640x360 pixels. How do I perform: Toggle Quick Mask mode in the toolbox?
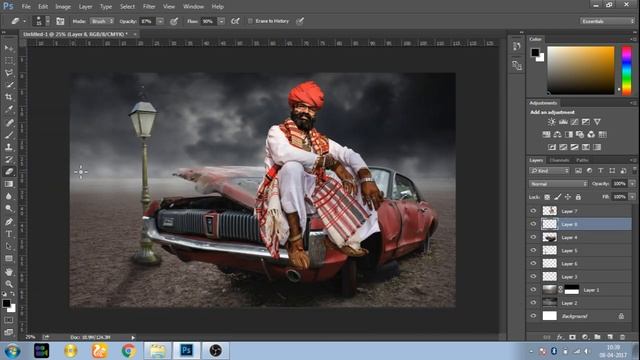(9, 320)
